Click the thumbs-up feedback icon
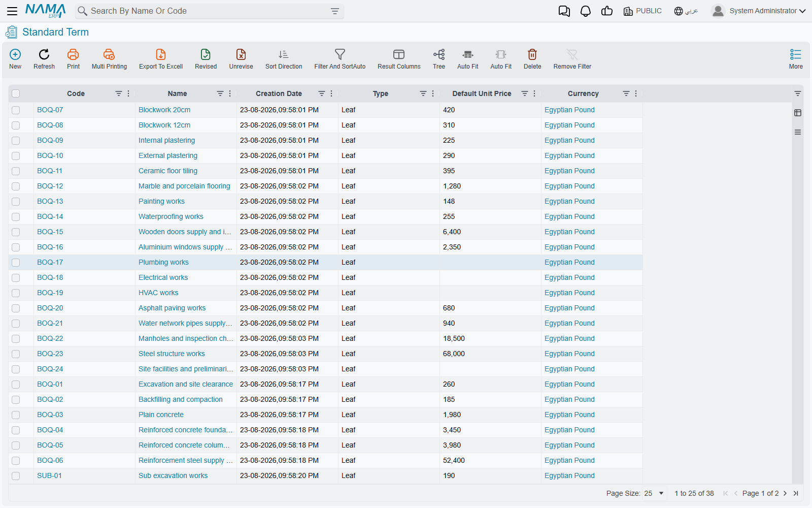 607,11
